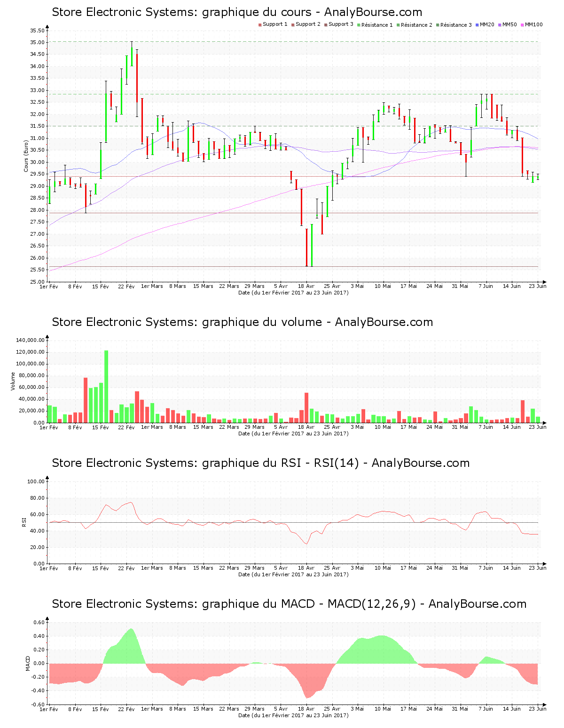Click '8 Mars' date under MACD chart
The image size is (564, 728).
point(178,709)
